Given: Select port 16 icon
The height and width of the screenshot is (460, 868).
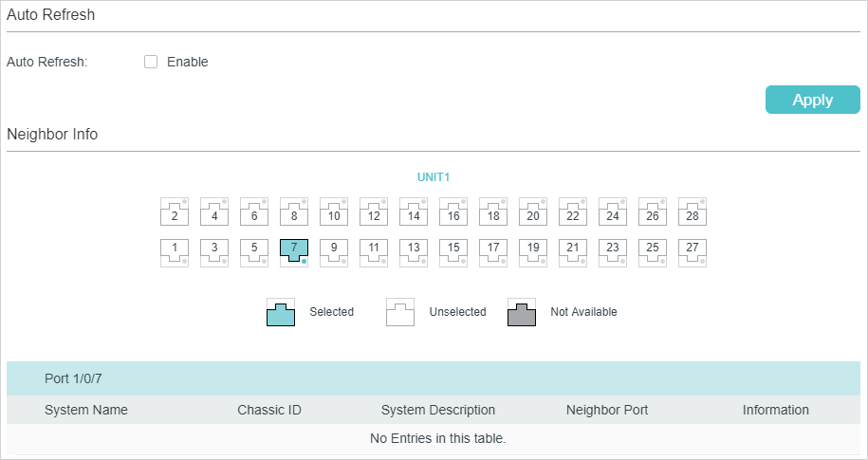Looking at the screenshot, I should (x=453, y=212).
